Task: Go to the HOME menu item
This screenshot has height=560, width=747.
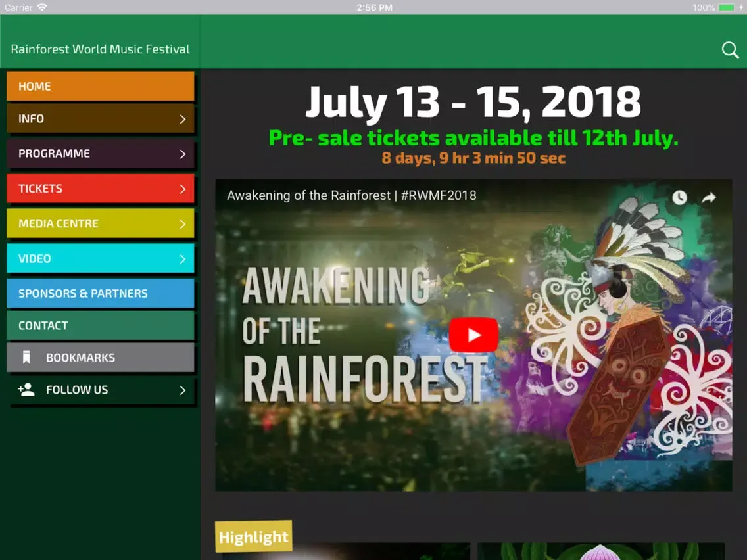Action: 101,86
